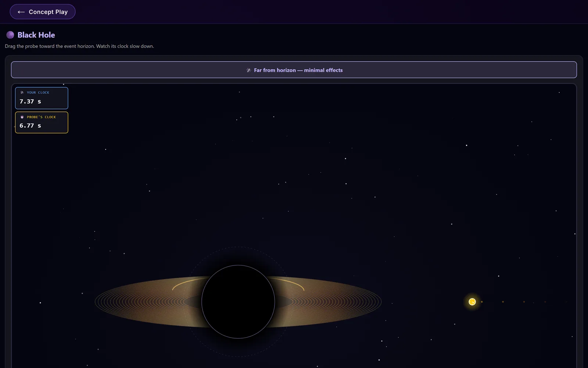Select the glowing yellow probe

coord(472,302)
